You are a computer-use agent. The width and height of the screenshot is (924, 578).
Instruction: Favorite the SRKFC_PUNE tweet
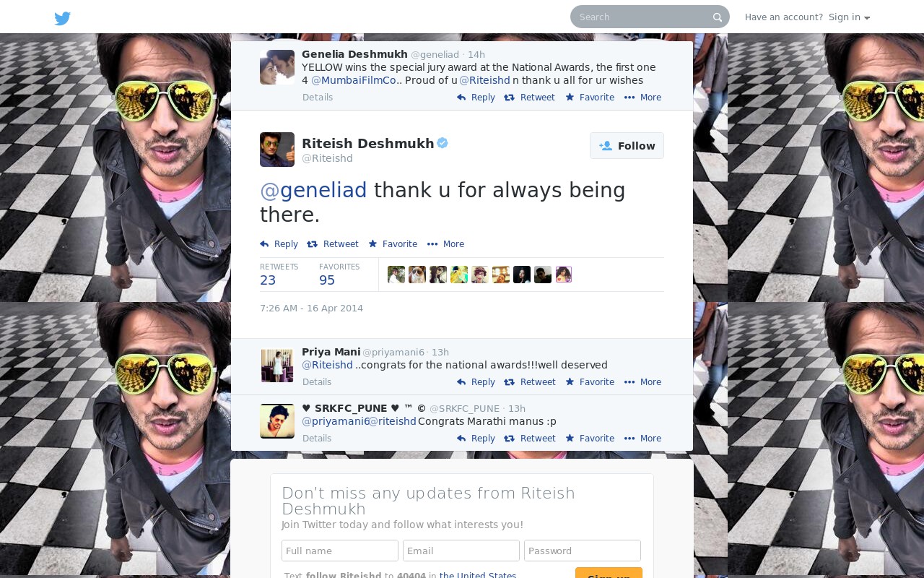click(590, 439)
